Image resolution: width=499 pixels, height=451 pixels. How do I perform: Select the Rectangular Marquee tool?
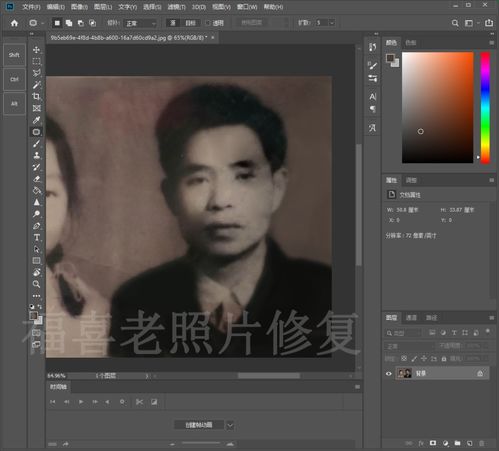click(37, 61)
